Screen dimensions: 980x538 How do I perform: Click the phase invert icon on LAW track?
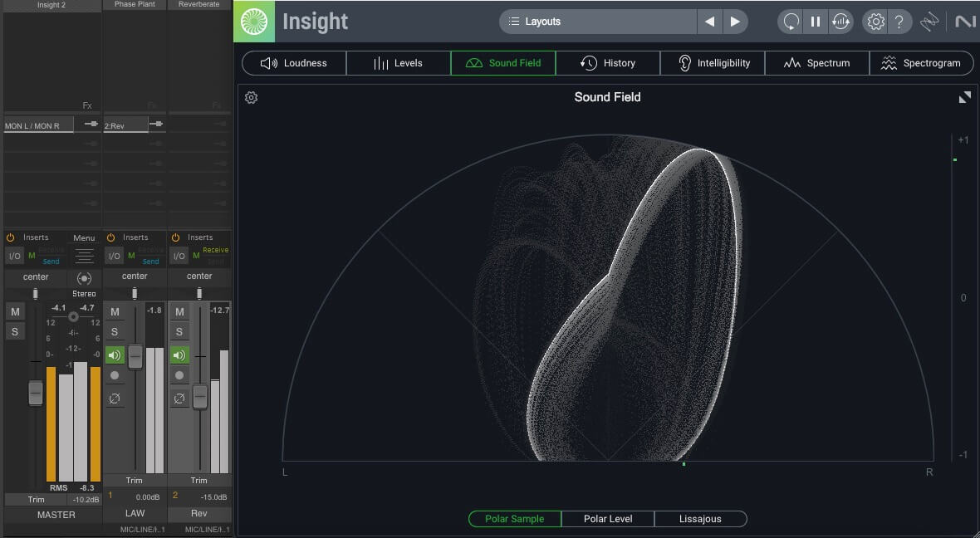115,399
